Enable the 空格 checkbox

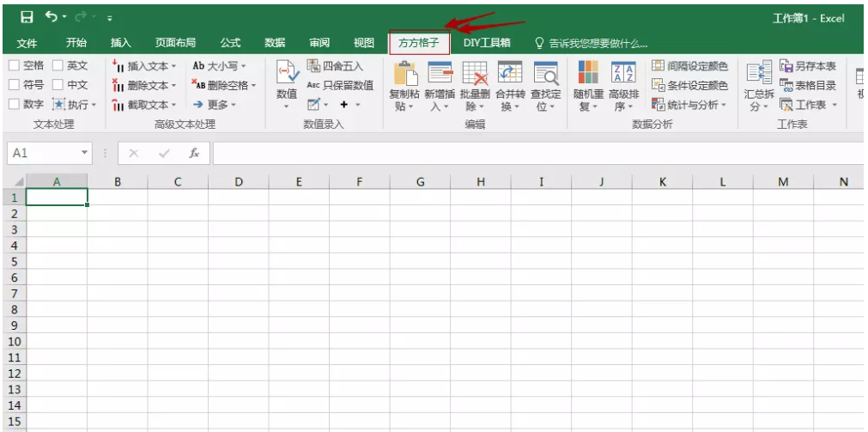click(15, 66)
